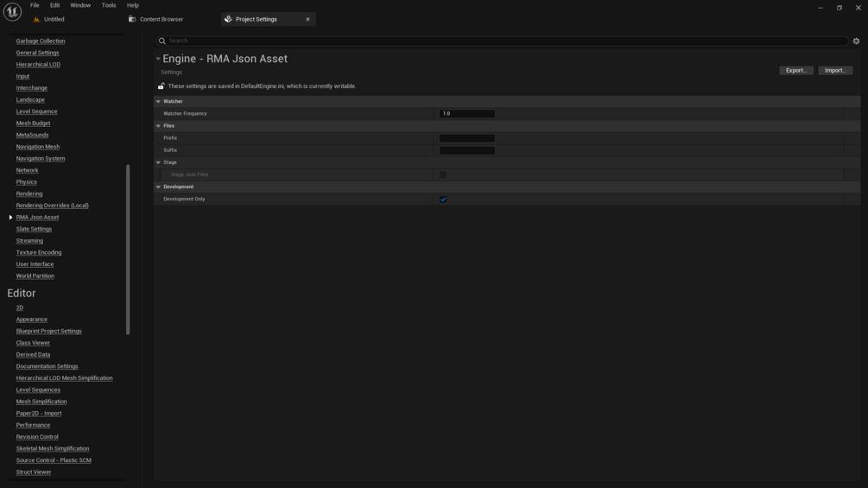Open the settings gear next to search
868x488 pixels.
click(856, 41)
